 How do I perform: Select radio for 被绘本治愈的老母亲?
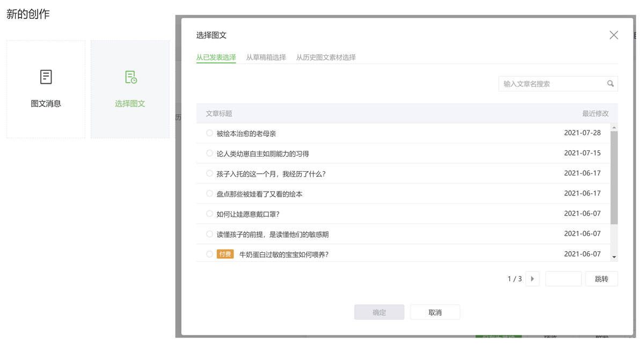click(x=209, y=133)
